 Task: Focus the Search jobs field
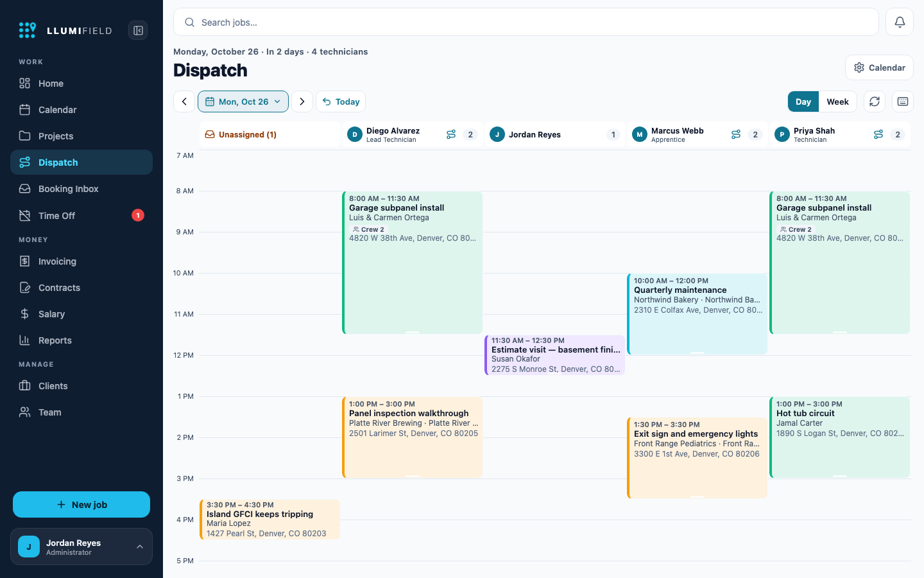pos(526,22)
